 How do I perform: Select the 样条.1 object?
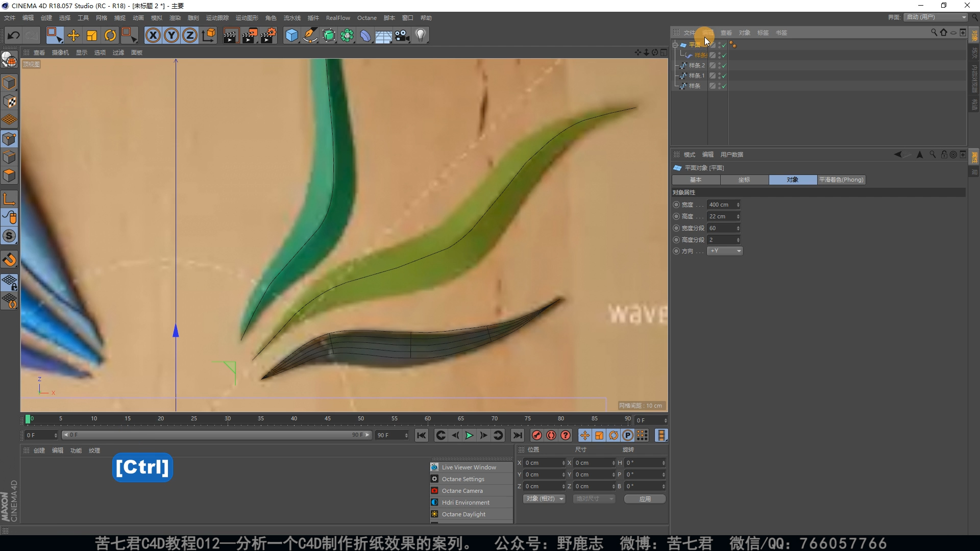(696, 76)
